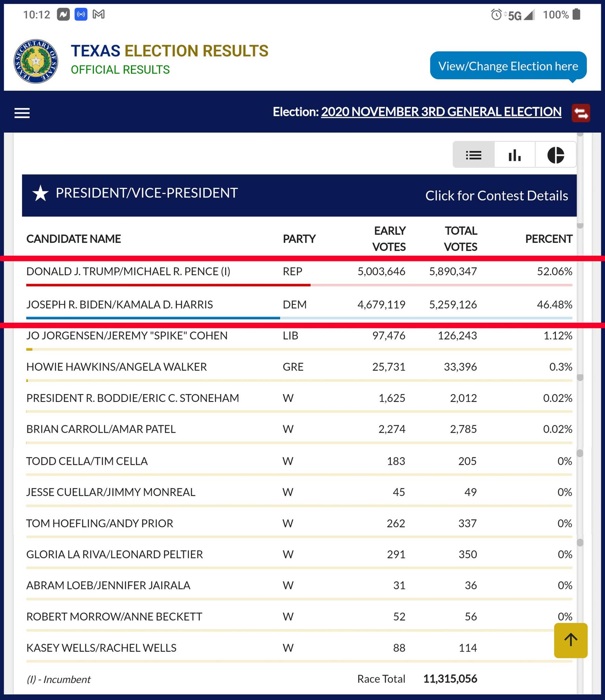The height and width of the screenshot is (700, 605).
Task: Tap the alarm clock status icon
Action: click(496, 14)
